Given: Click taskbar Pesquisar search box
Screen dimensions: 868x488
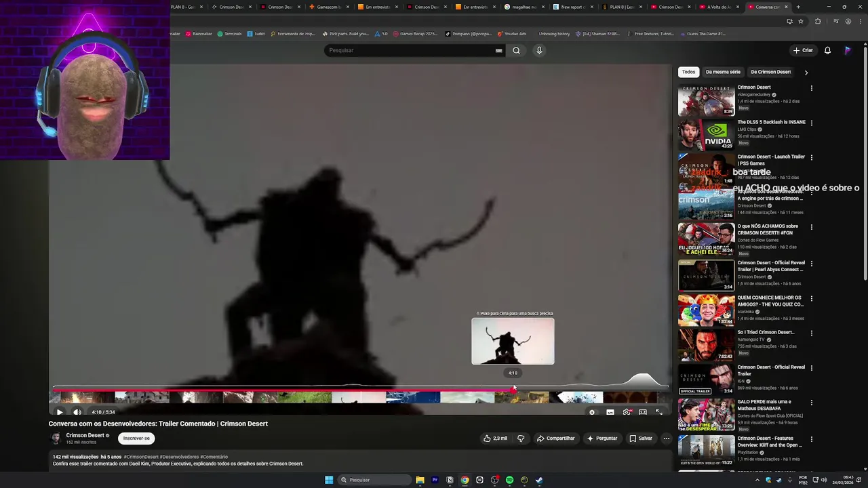Looking at the screenshot, I should (374, 480).
